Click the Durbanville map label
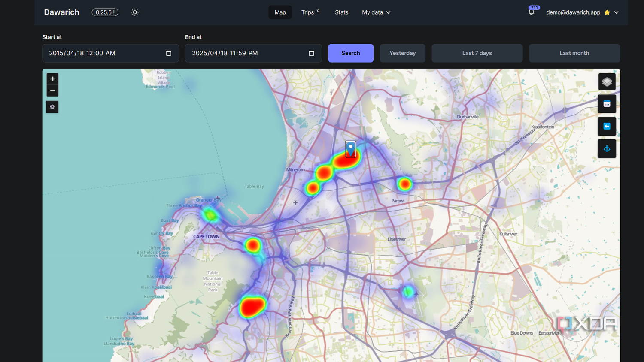Screen dimensions: 644x362 (x=468, y=117)
